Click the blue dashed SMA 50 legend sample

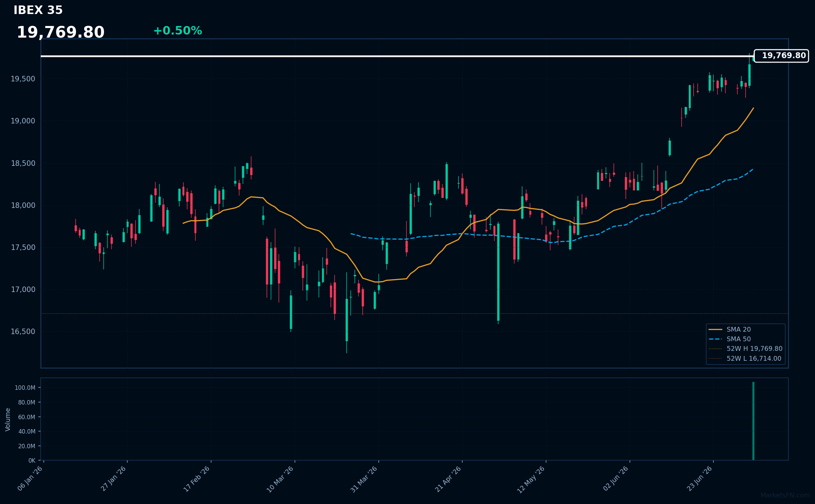715,339
